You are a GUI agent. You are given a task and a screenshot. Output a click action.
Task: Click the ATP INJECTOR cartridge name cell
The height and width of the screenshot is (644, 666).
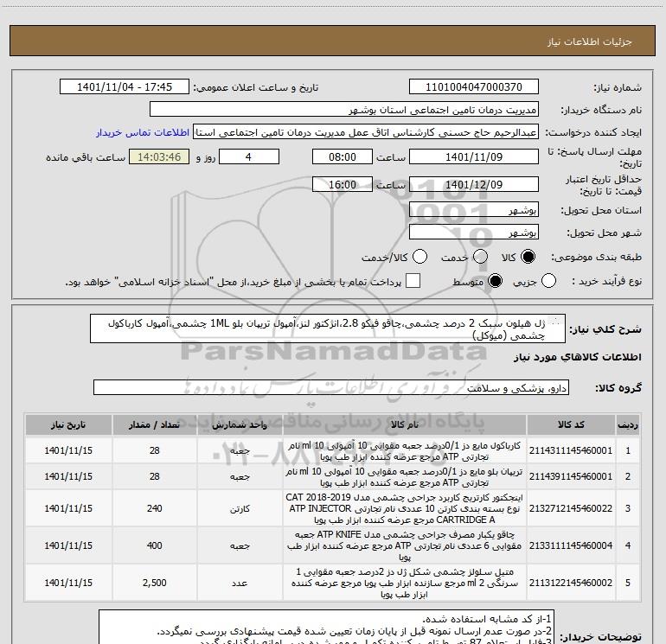tap(405, 508)
